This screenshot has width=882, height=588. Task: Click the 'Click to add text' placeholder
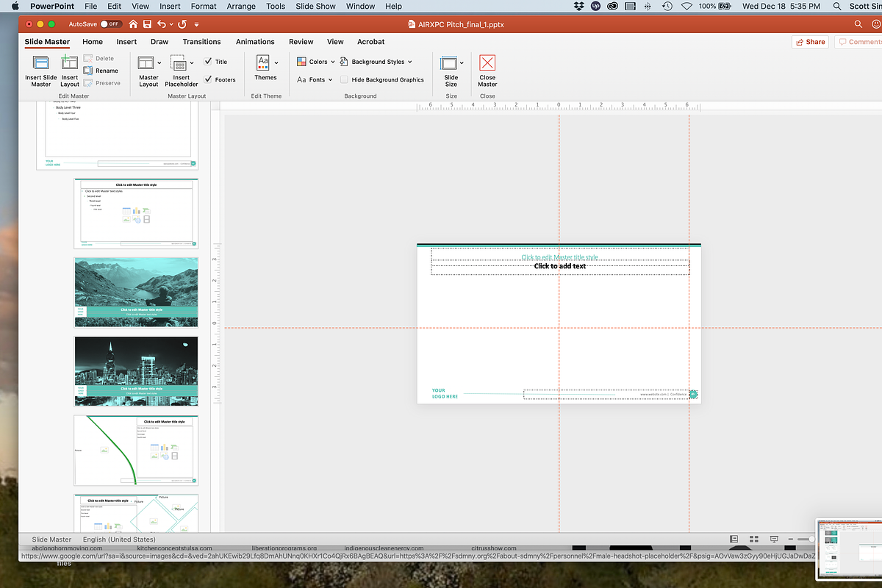(560, 267)
